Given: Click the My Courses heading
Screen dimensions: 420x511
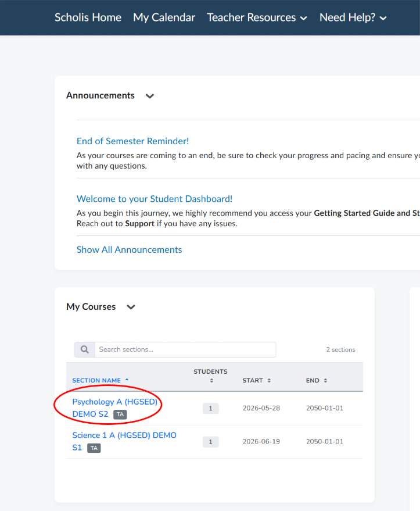Looking at the screenshot, I should (91, 307).
